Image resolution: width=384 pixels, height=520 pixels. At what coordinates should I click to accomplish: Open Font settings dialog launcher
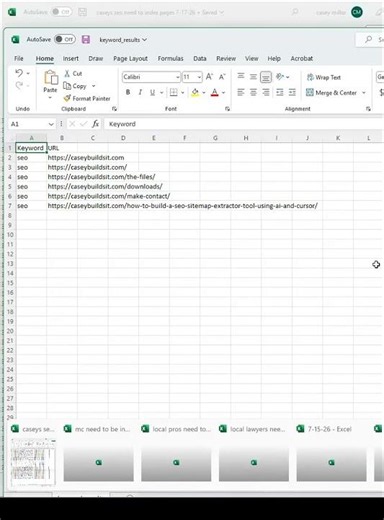(227, 109)
